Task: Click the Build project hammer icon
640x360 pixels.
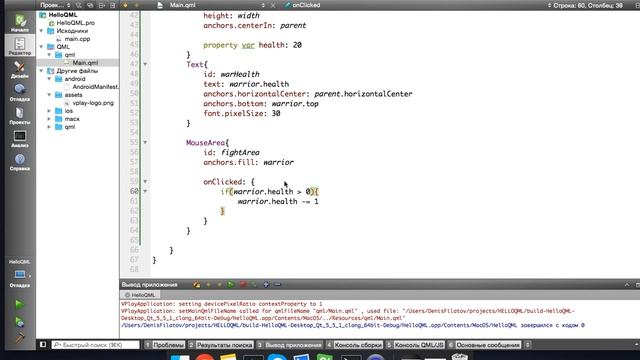Action: [19, 337]
